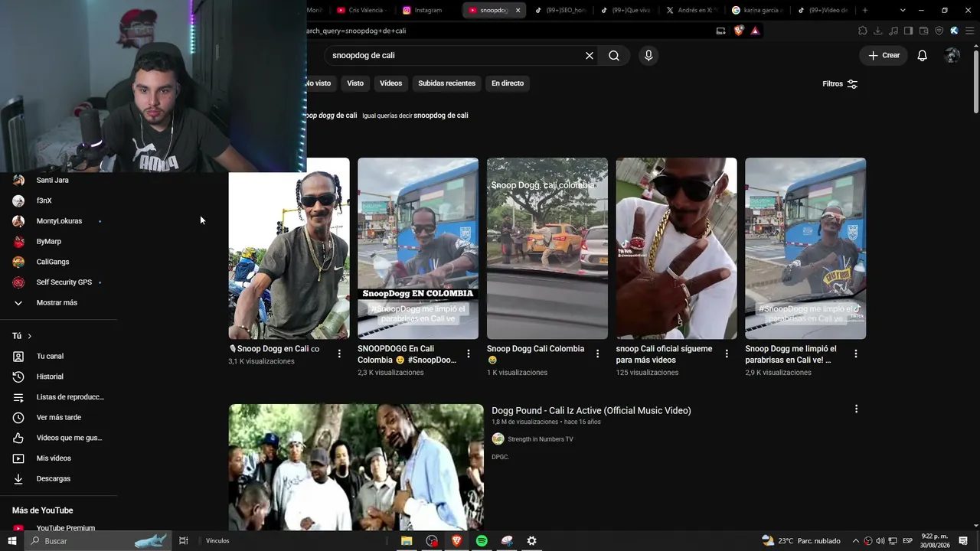Open Dogg Pound - Cali Iz Active title
Image resolution: width=980 pixels, height=551 pixels.
pyautogui.click(x=591, y=411)
